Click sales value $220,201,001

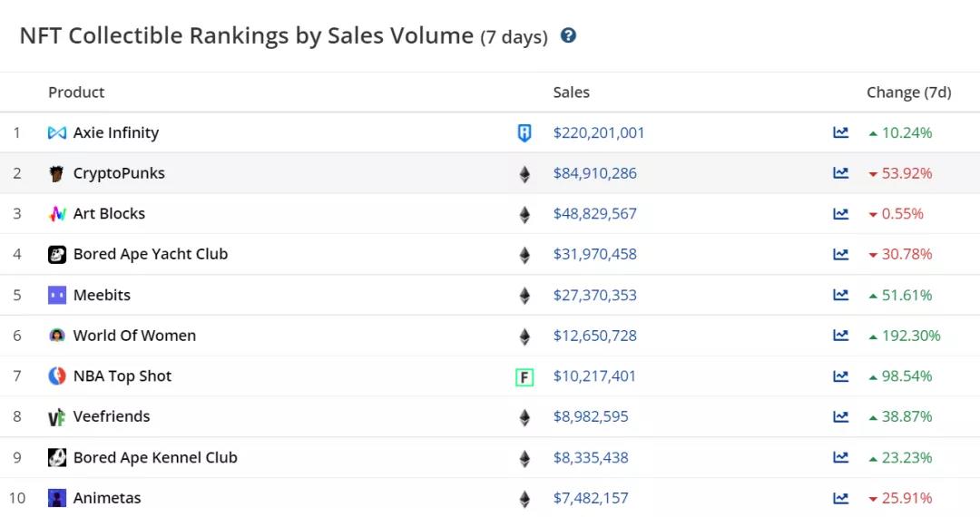599,132
